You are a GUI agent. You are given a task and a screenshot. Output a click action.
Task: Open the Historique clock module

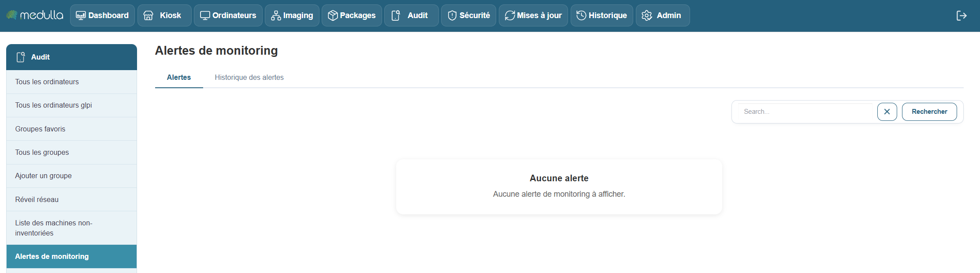[x=601, y=15]
